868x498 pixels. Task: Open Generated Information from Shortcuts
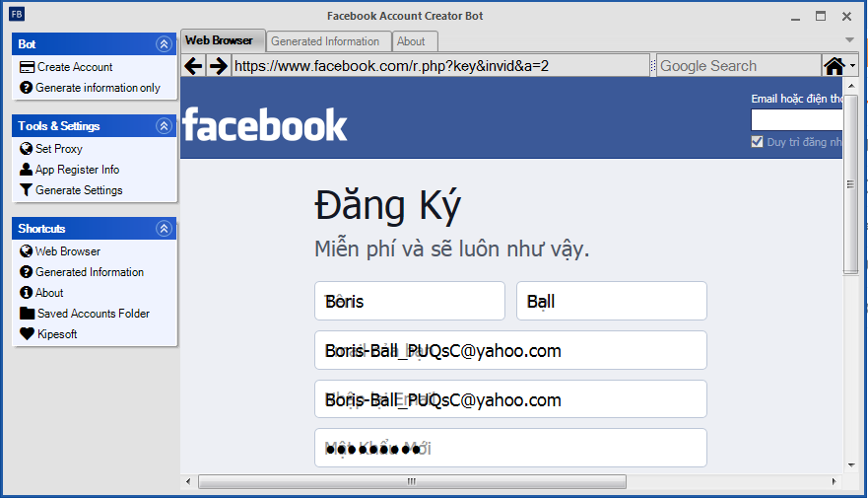(x=89, y=272)
